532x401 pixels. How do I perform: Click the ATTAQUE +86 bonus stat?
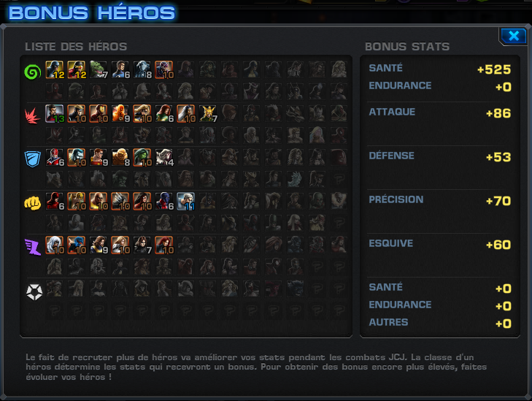[x=440, y=112]
